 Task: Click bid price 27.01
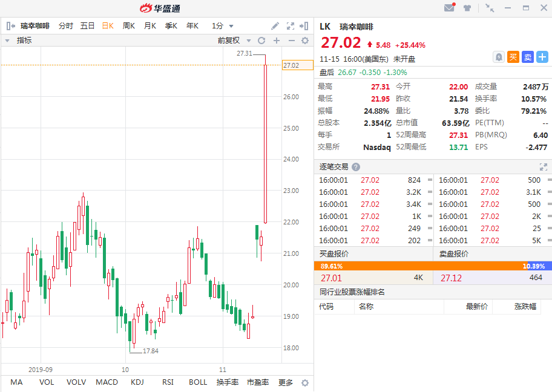coord(331,278)
